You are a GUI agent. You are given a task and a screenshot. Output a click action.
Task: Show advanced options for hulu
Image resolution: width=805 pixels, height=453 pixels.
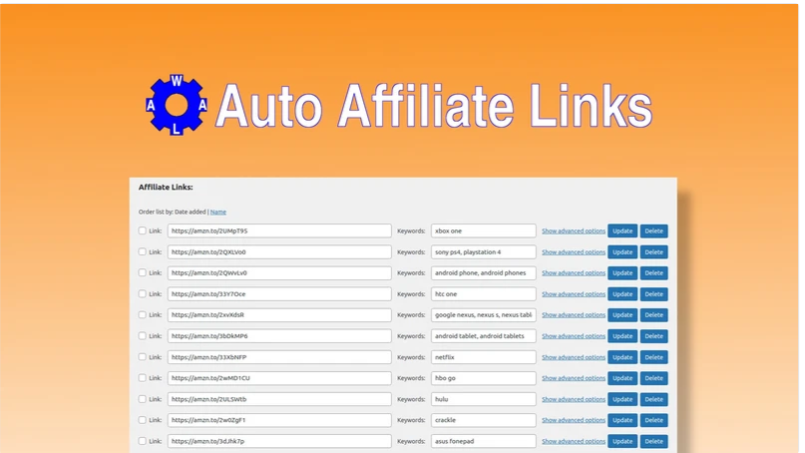click(x=573, y=399)
